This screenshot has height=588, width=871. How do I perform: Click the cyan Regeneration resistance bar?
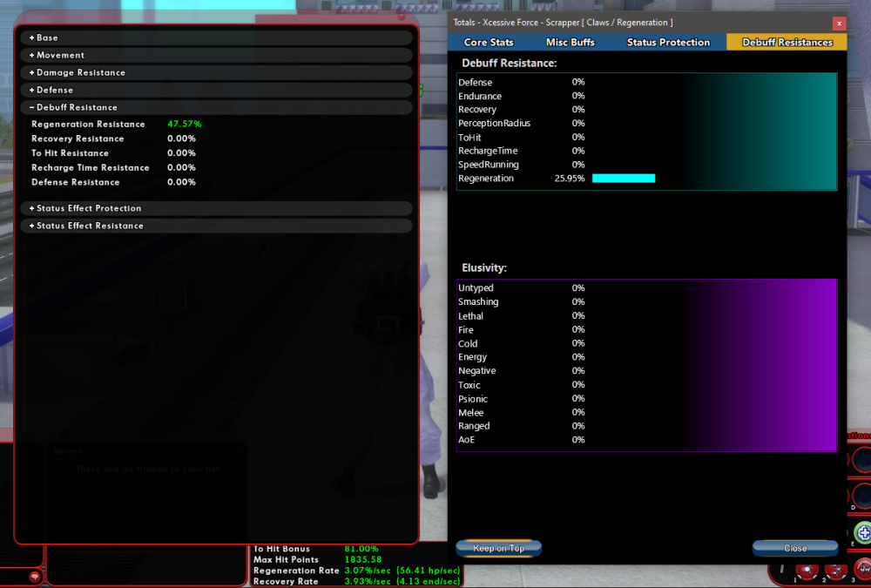[624, 178]
